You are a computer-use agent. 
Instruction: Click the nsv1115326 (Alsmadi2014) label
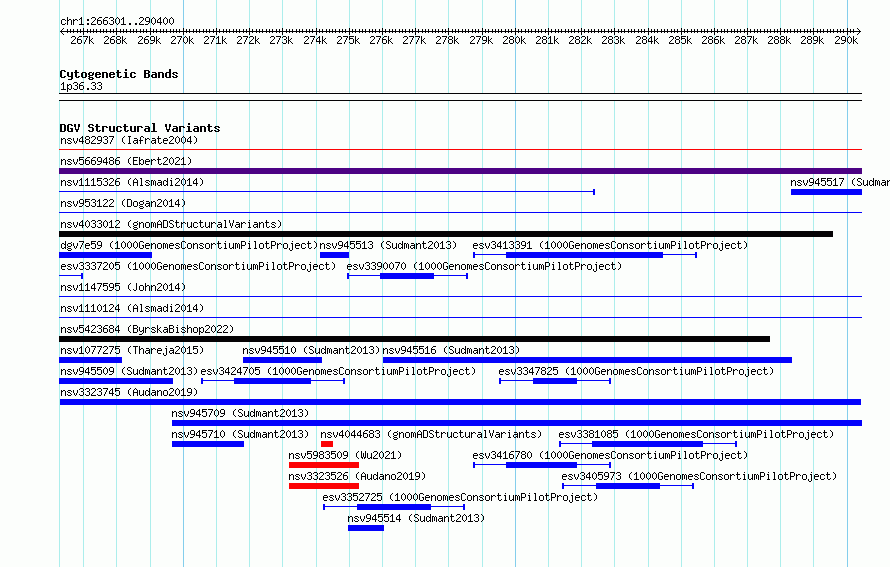coord(132,182)
